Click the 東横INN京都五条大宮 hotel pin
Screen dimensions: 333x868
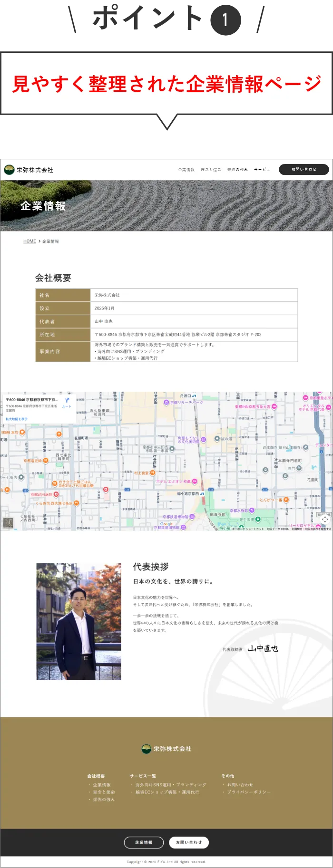274,406
